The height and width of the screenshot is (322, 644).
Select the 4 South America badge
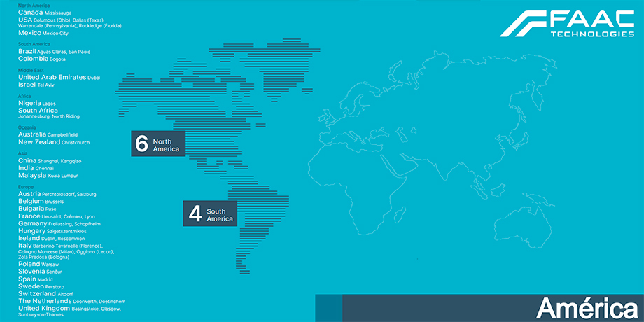210,213
